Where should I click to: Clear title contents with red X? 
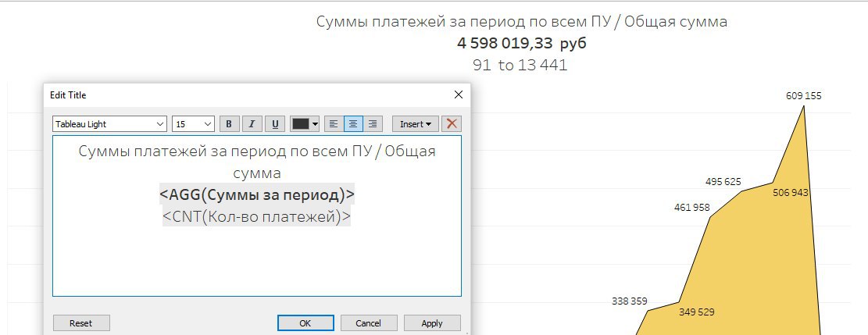coord(452,124)
